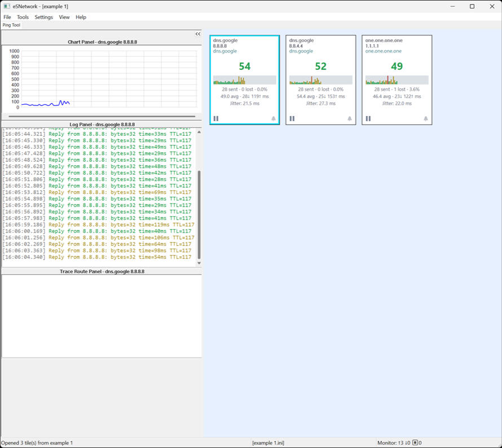502x448 pixels.
Task: Open the File menu
Action: point(7,17)
